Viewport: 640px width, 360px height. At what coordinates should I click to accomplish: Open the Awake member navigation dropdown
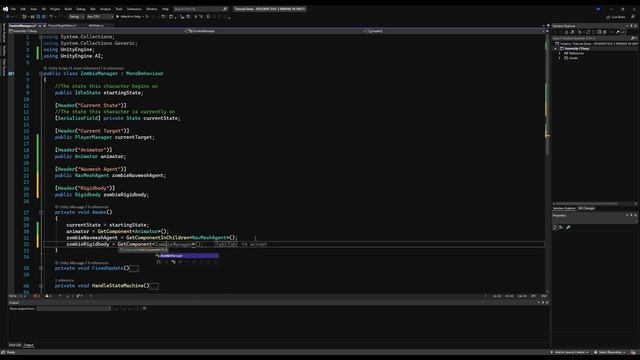tap(454, 31)
